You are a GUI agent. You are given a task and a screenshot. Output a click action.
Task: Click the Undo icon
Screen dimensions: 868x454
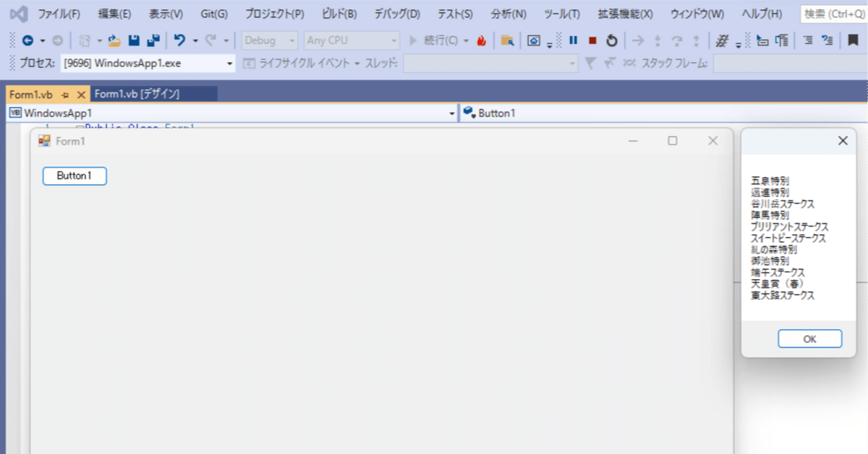(180, 40)
